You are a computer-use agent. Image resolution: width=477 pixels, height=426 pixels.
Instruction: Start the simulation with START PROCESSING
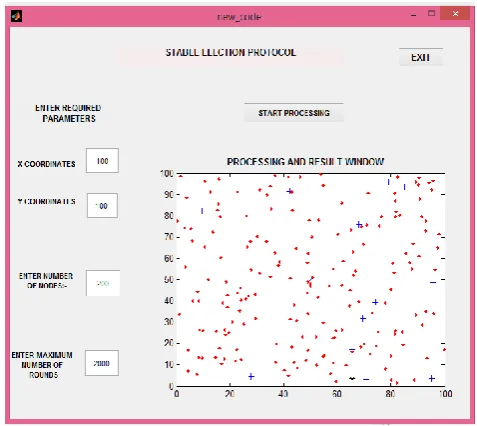tap(294, 113)
